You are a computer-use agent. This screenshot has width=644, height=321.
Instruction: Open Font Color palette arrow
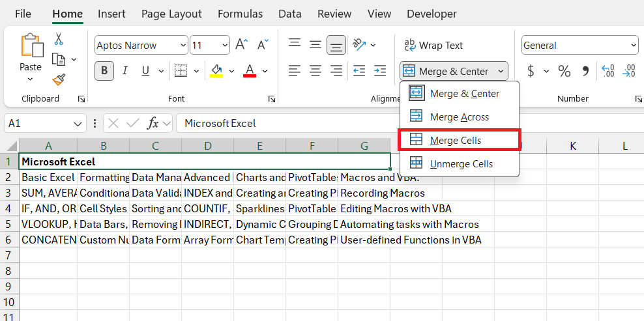[265, 72]
